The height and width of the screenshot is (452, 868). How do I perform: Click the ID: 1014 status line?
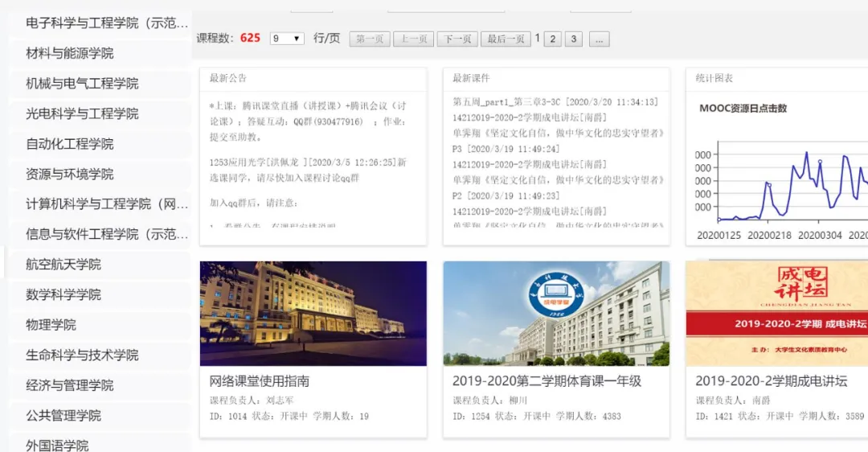point(289,416)
